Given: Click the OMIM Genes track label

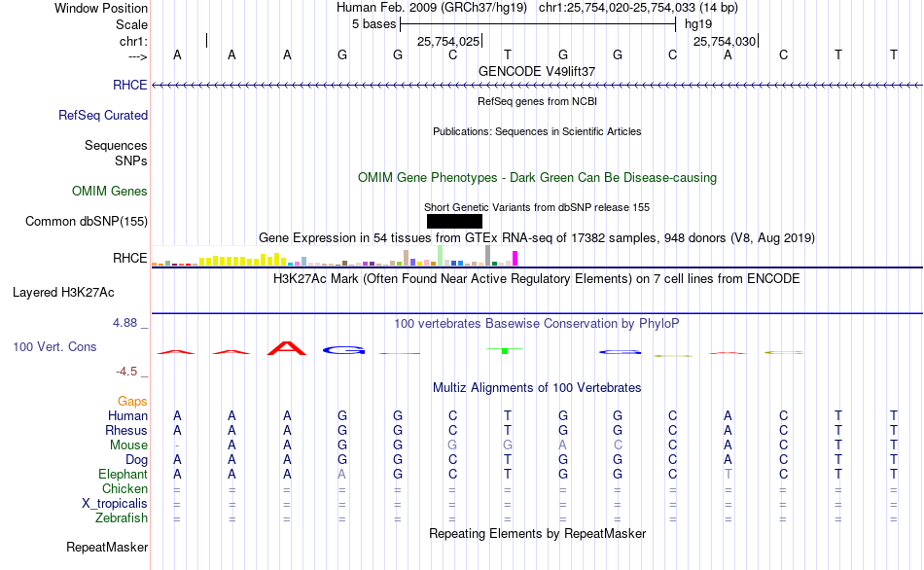Looking at the screenshot, I should [109, 191].
